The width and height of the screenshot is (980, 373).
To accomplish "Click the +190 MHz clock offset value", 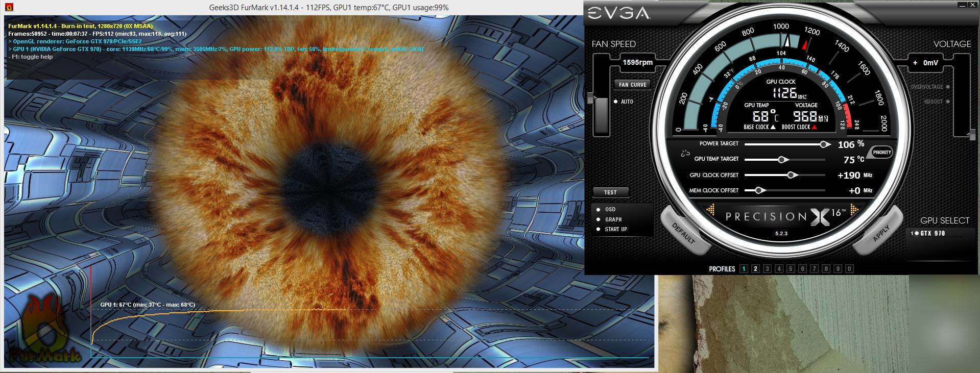I will tap(855, 175).
